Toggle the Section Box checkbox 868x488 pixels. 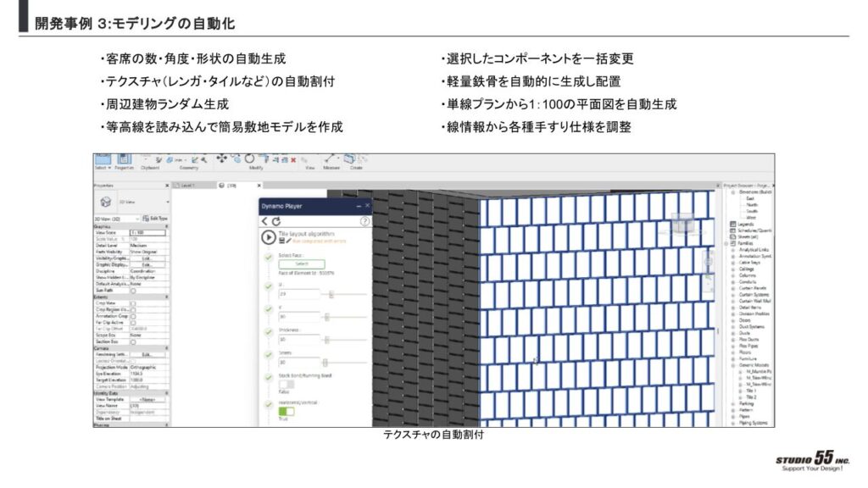tap(133, 342)
